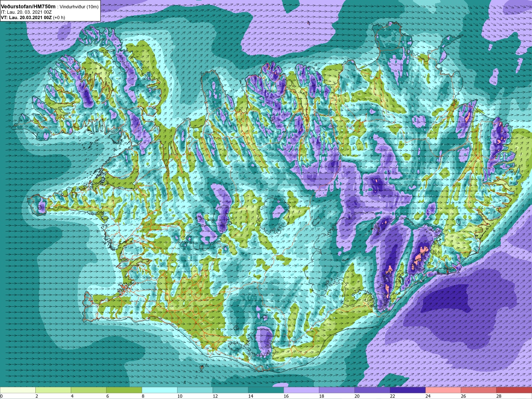
Task: Pick the light teal 10–12 legend swatch
Action: coord(195,390)
